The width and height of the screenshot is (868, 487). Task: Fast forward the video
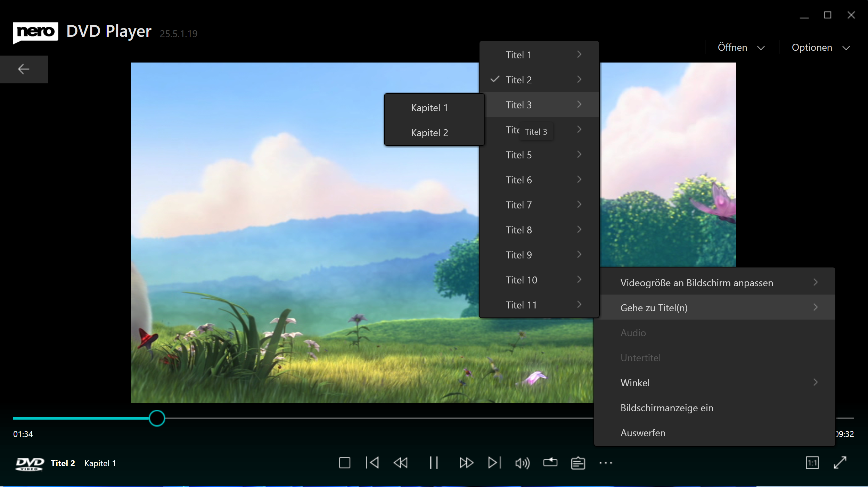pyautogui.click(x=466, y=463)
